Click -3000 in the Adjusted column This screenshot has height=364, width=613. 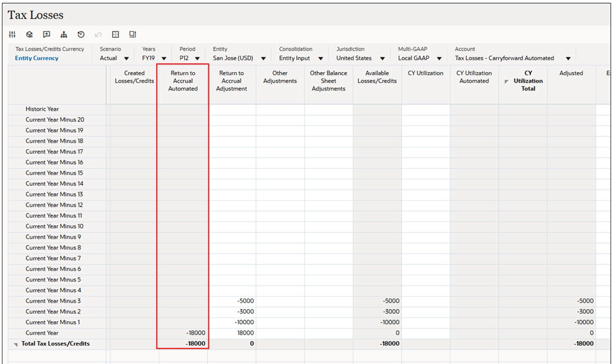coord(585,311)
